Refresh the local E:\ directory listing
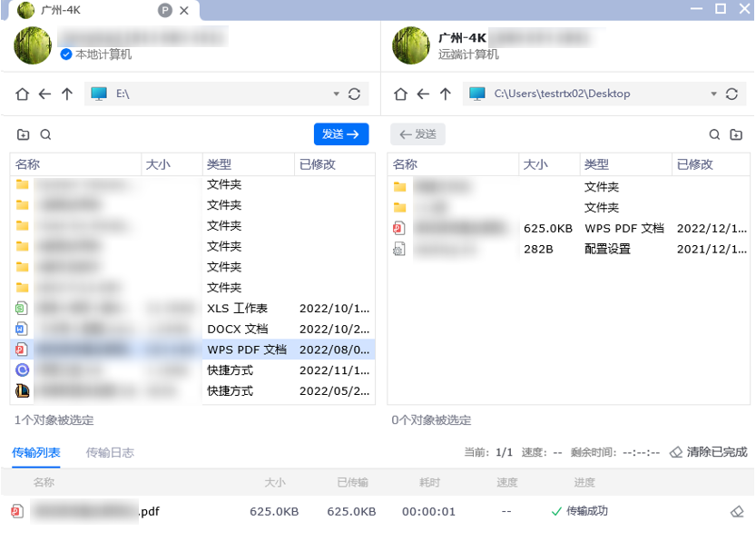This screenshot has height=542, width=756. tap(353, 94)
